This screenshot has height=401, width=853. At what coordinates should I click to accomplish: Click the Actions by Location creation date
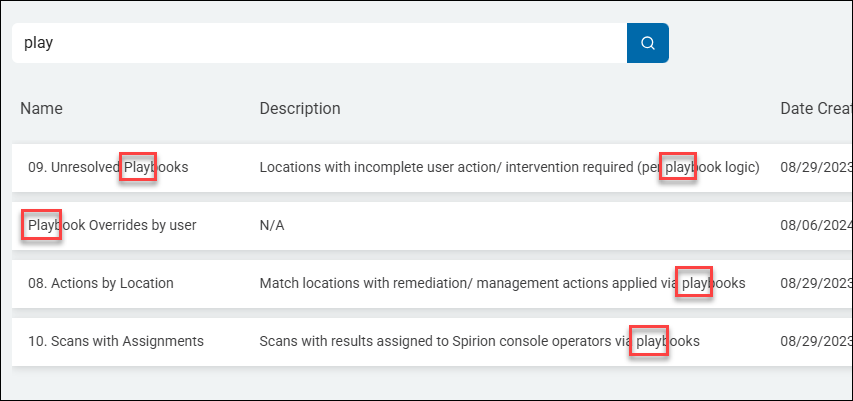pos(815,283)
